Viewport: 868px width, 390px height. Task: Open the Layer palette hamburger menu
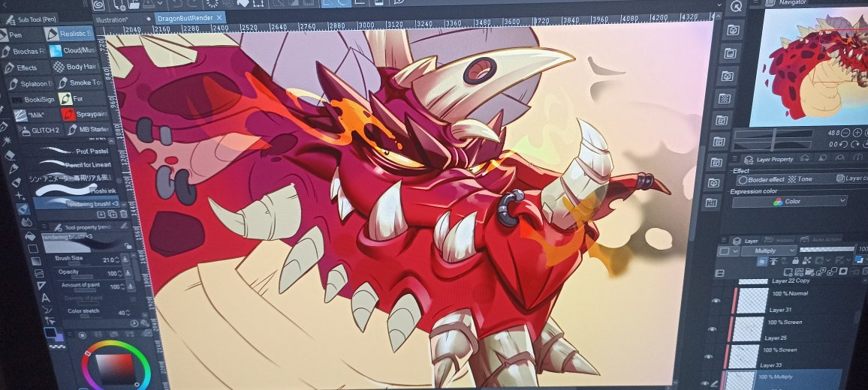coord(724,239)
